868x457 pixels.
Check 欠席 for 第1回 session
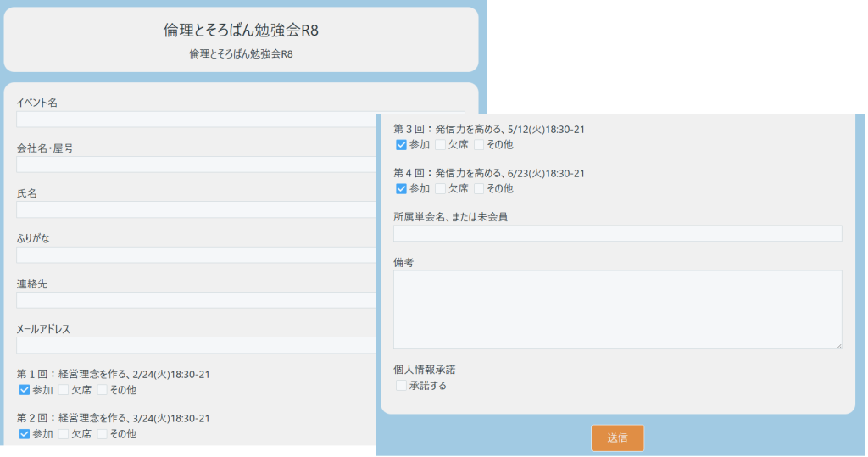pyautogui.click(x=64, y=390)
